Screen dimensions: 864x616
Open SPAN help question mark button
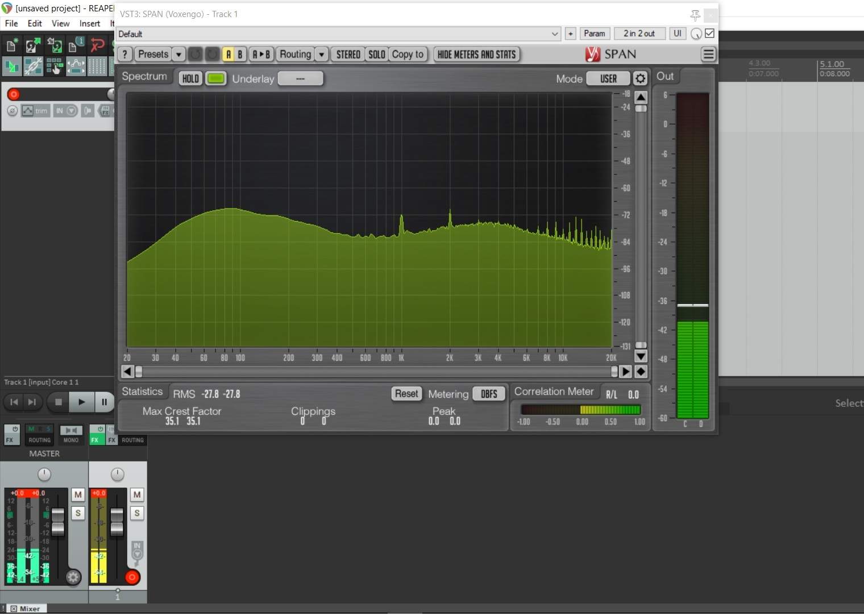(124, 55)
